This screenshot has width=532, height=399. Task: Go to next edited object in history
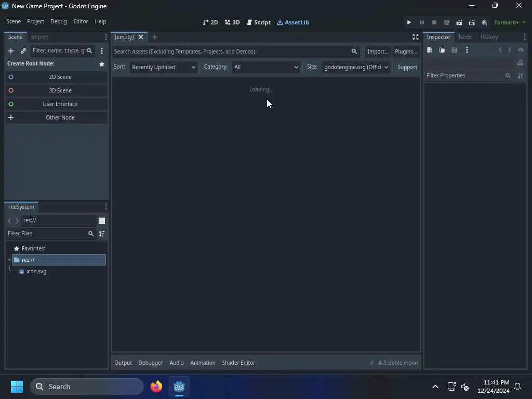509,50
